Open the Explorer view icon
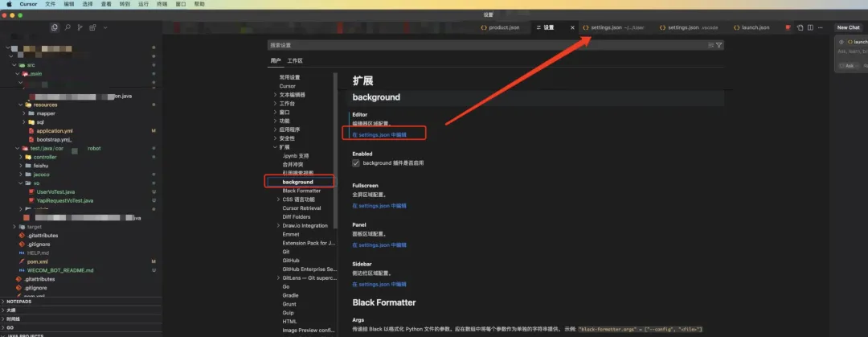868x337 pixels. pyautogui.click(x=55, y=27)
